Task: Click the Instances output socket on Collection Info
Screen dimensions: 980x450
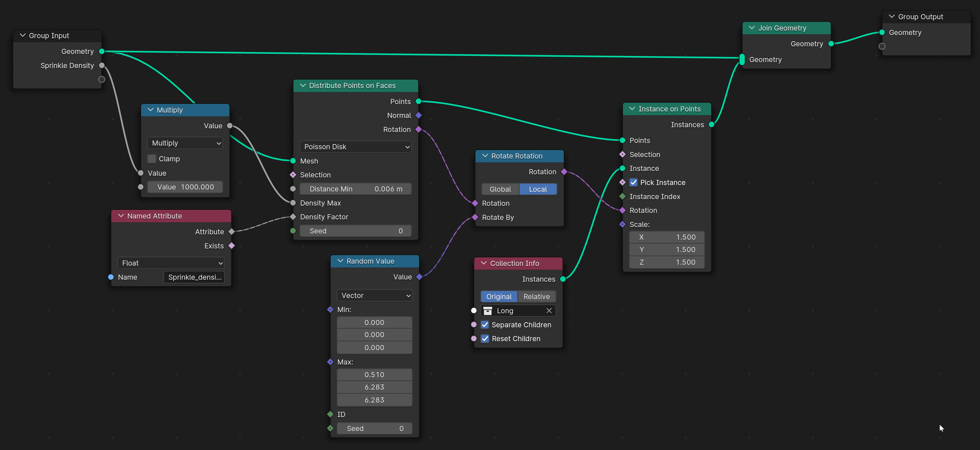Action: click(563, 279)
